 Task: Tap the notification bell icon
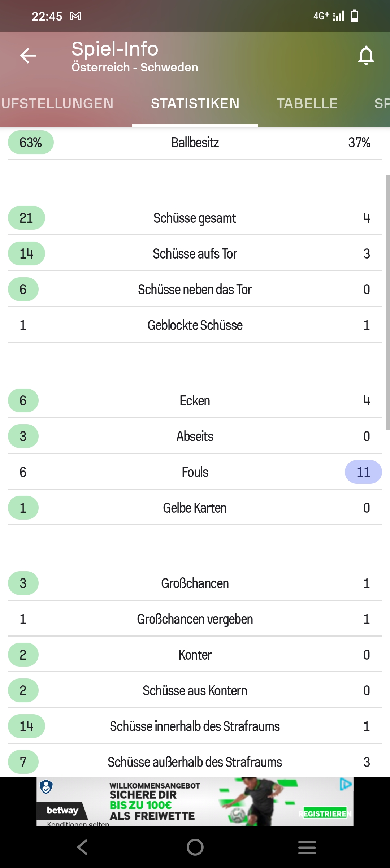[366, 55]
